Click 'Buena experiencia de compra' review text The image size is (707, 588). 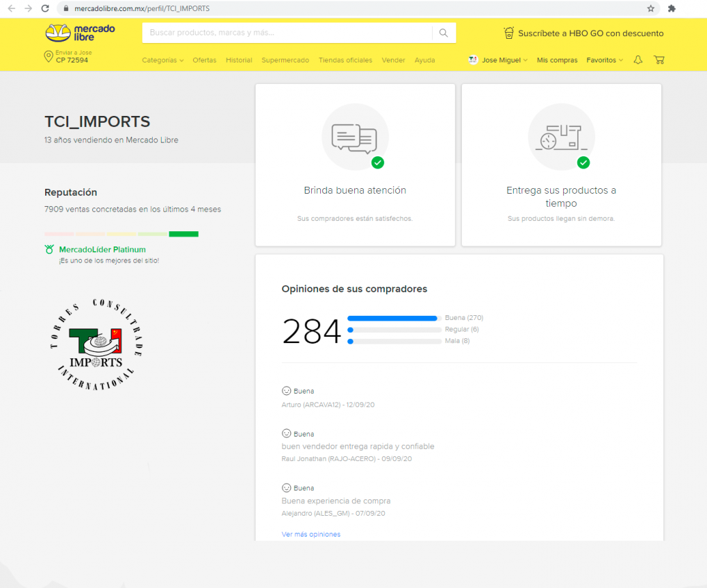coord(336,501)
